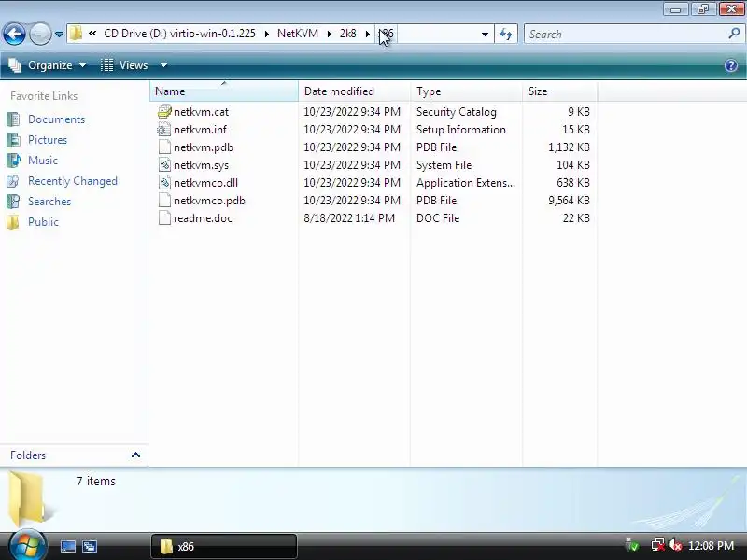Select the netkvm.pdb file icon
This screenshot has height=560, width=747.
[164, 147]
